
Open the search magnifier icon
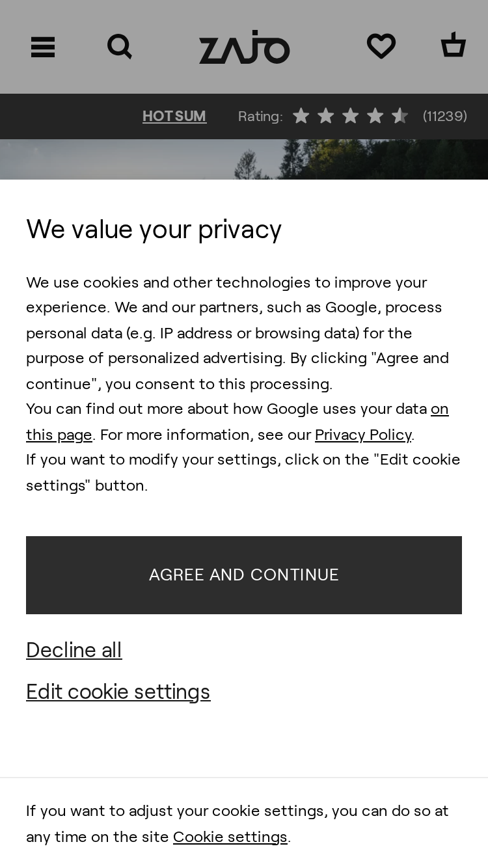click(x=120, y=47)
